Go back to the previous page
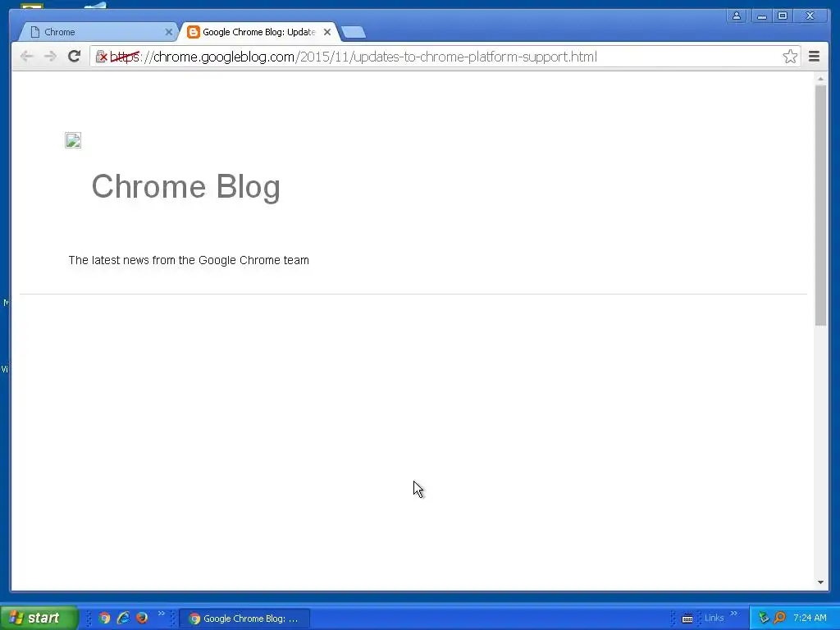The height and width of the screenshot is (630, 840). pyautogui.click(x=26, y=57)
